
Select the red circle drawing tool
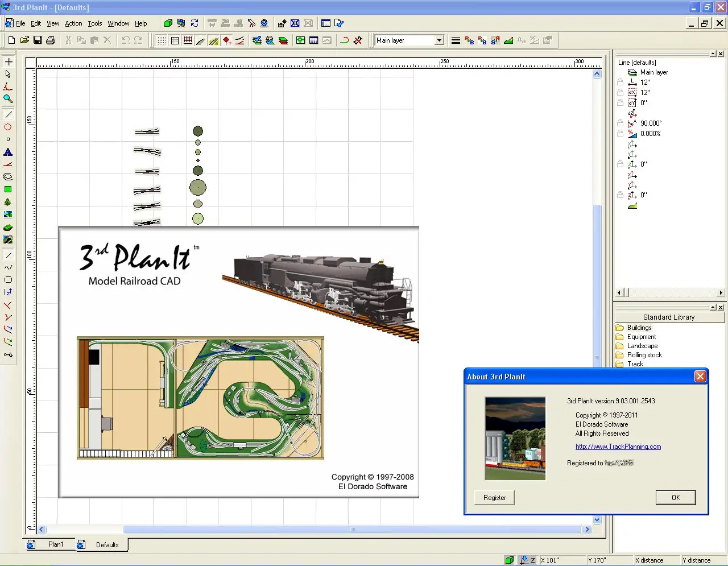tap(8, 127)
